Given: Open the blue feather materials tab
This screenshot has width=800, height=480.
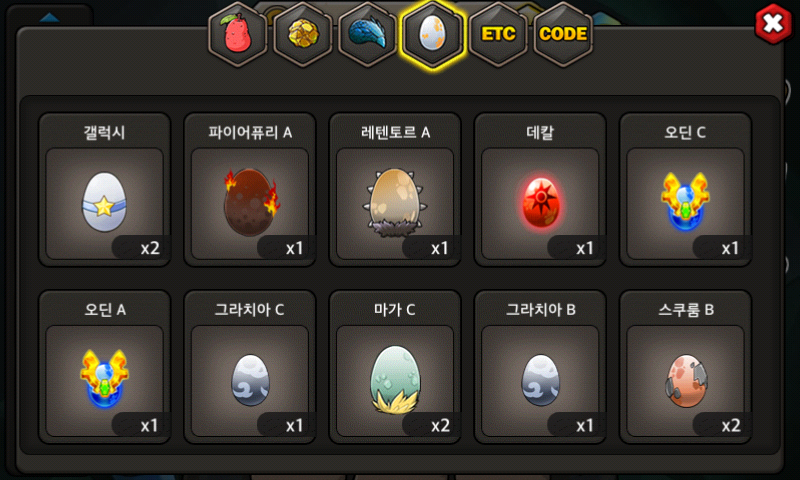Looking at the screenshot, I should click(x=367, y=34).
